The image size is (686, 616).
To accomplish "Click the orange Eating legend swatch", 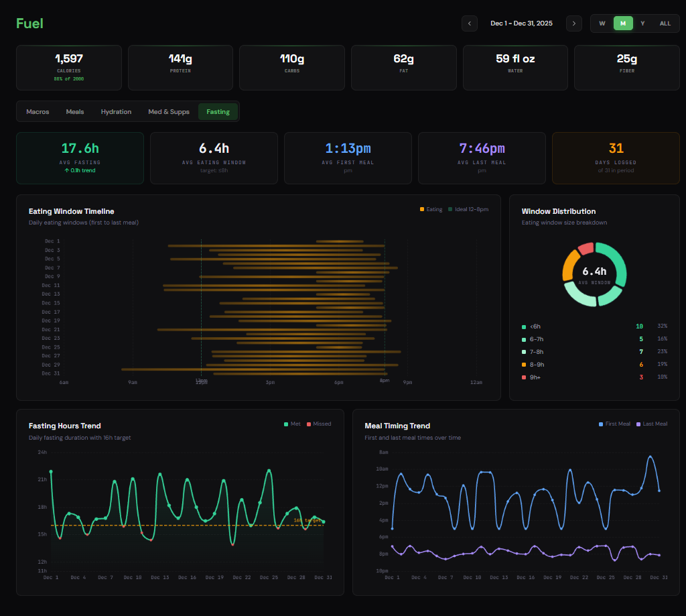I will pyautogui.click(x=422, y=210).
